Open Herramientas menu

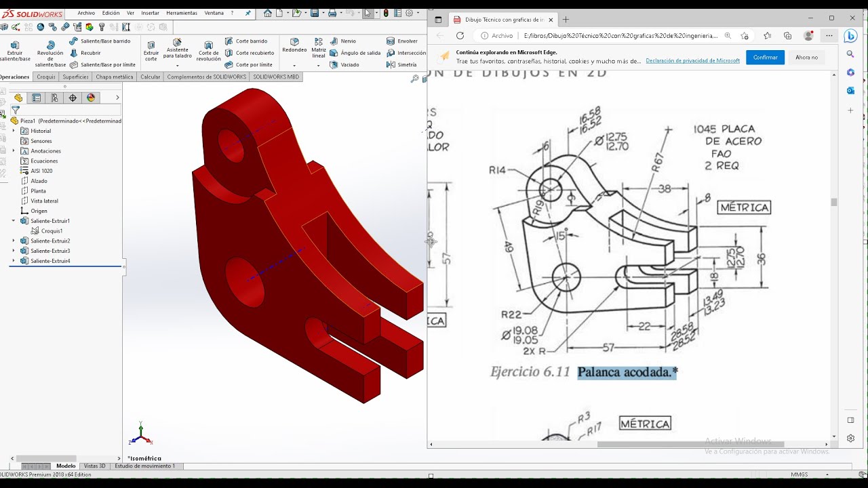(x=182, y=13)
